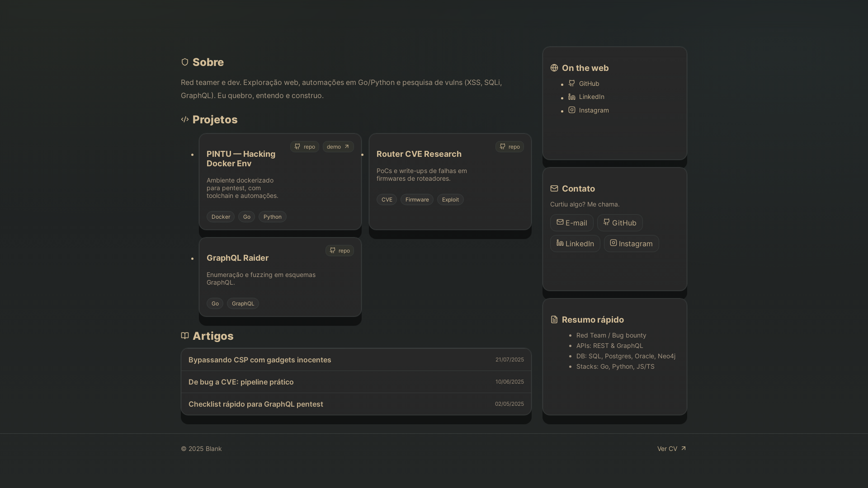Screen dimensions: 868x488
Task: Click the GraphQL tag on GraphQL Raider card
Action: pyautogui.click(x=243, y=304)
